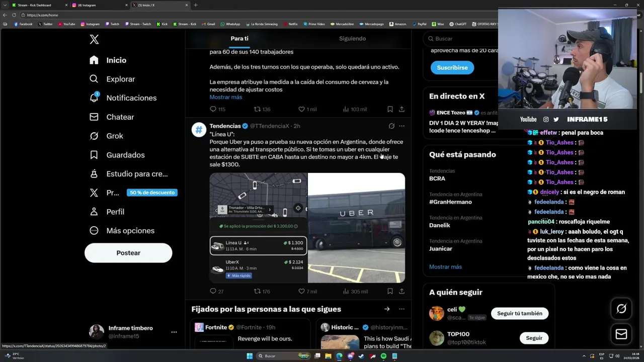The width and height of the screenshot is (644, 362).
Task: Repost icon showing 136
Action: pos(257,109)
